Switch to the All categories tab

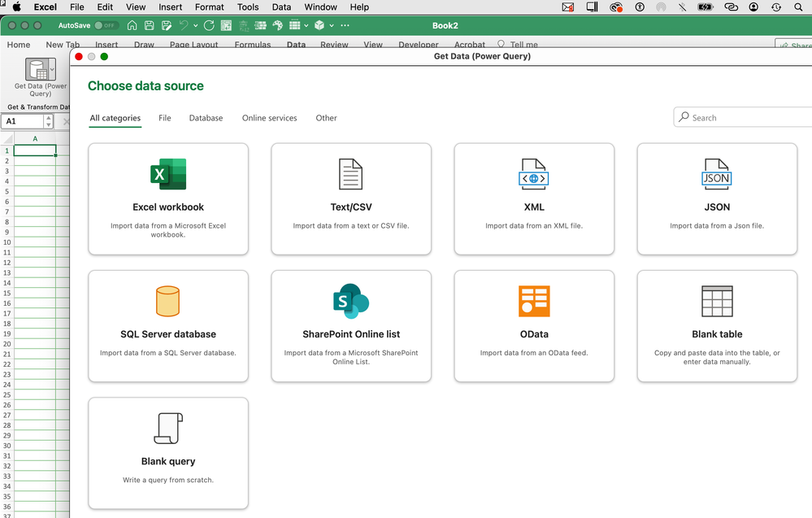coord(115,118)
